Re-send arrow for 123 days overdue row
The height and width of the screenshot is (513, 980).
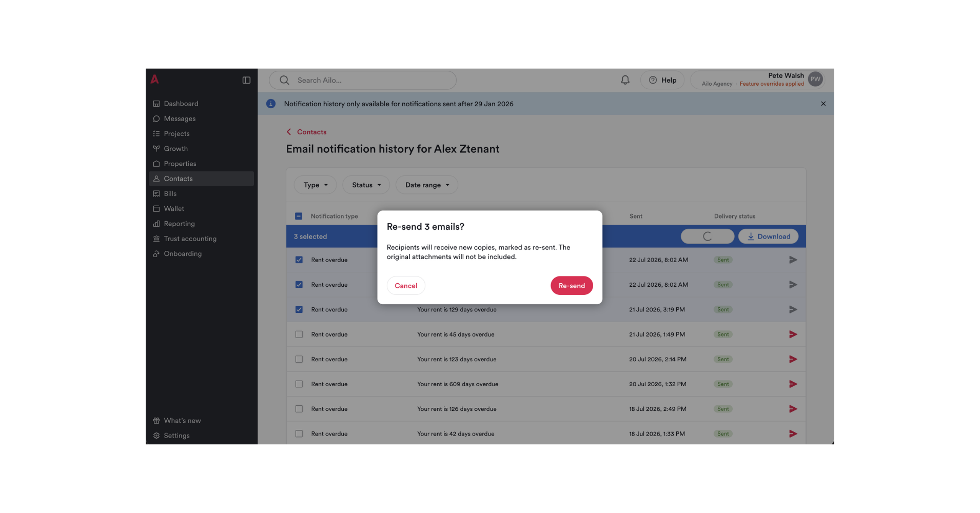(x=793, y=359)
